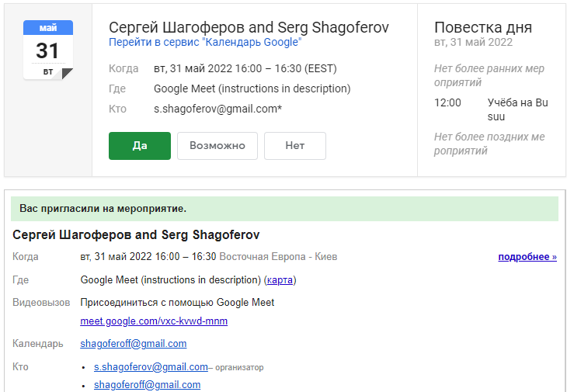Open the подробнее » details link

point(527,257)
